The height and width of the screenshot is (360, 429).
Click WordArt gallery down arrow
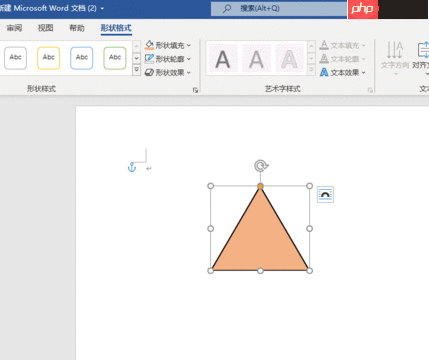coord(311,58)
